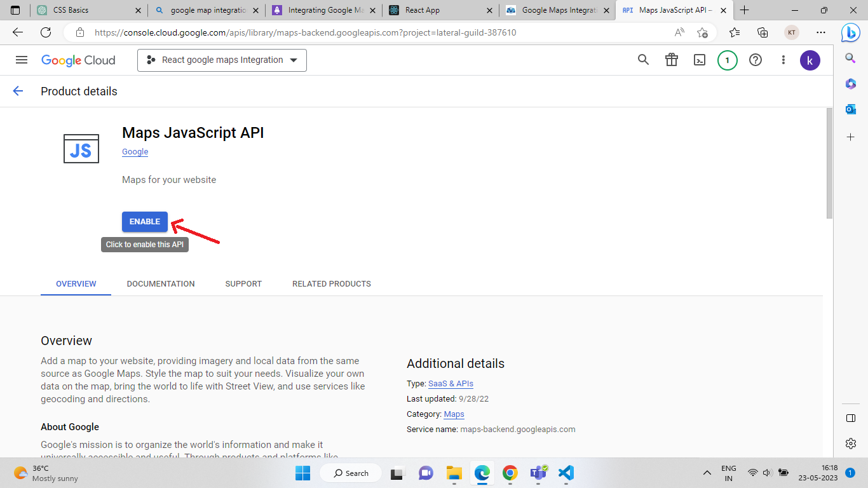The width and height of the screenshot is (868, 488).
Task: Open Visual Studio Code from the taskbar
Action: click(x=566, y=473)
